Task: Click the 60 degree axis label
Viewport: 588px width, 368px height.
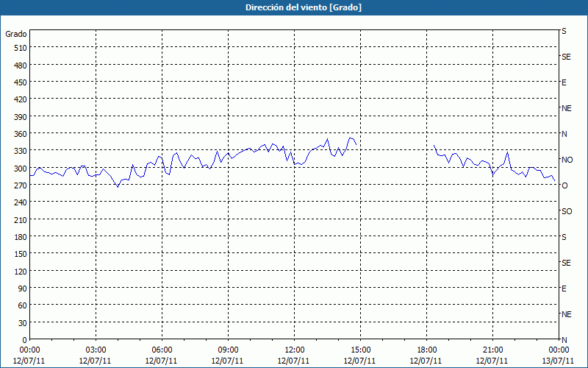Action: coord(23,305)
